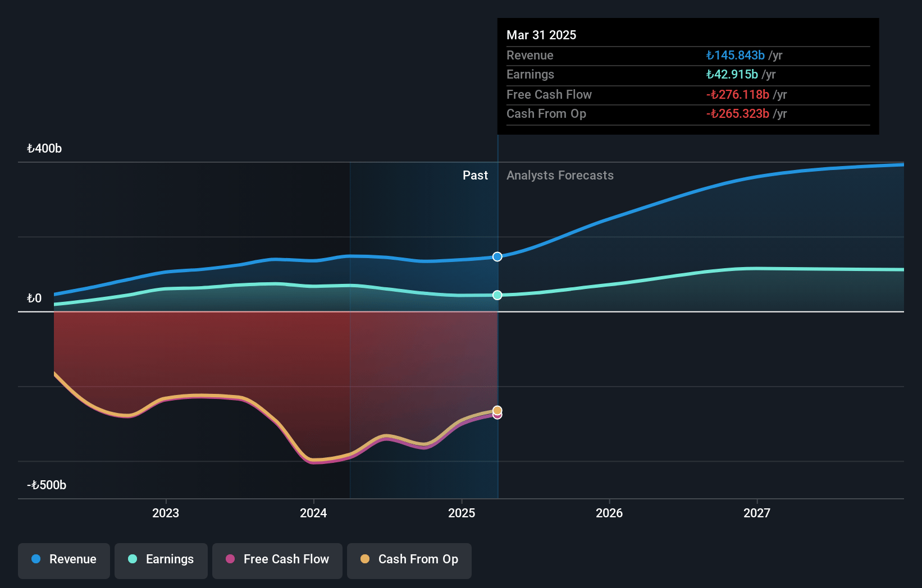Select the 2023 x-axis label
Screen dimensions: 922x588
point(166,513)
